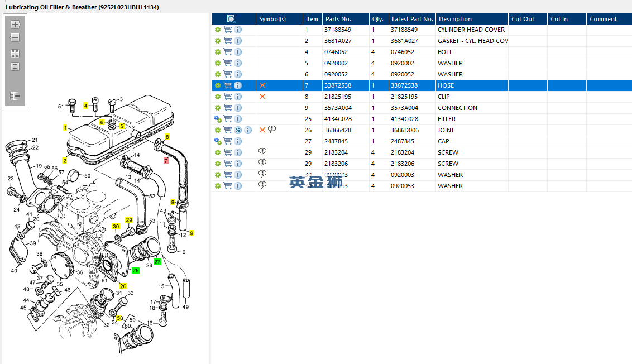
Task: Click the Description column header
Action: 454,19
